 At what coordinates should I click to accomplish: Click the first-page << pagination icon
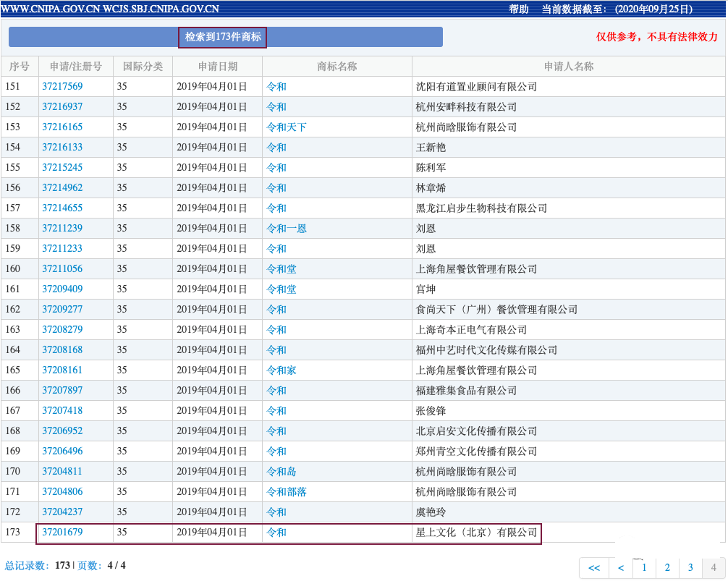point(594,568)
